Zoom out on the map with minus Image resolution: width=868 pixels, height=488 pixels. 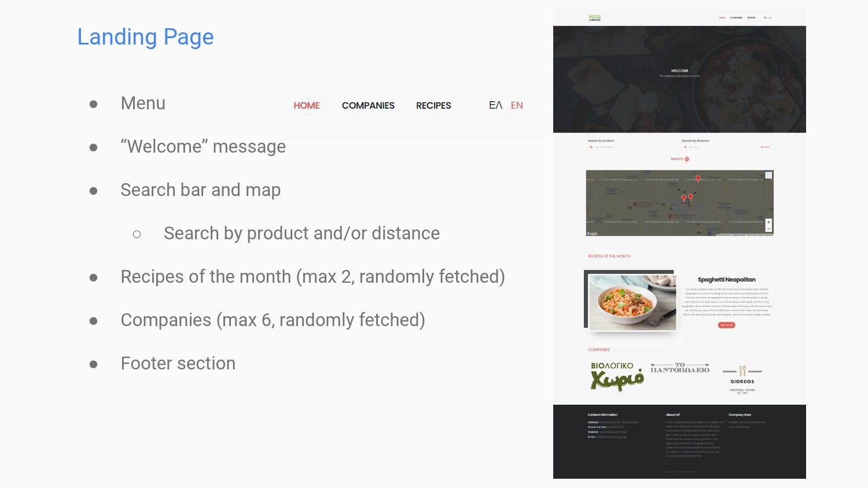(x=768, y=229)
